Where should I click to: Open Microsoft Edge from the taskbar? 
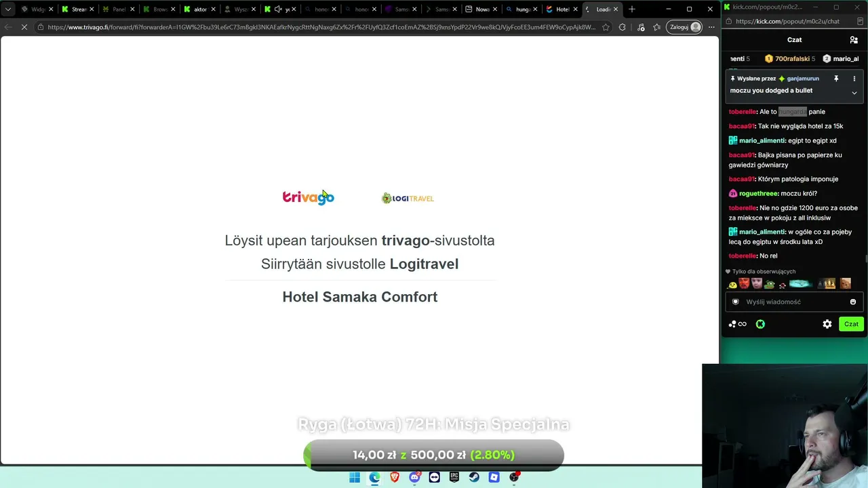coord(374,477)
